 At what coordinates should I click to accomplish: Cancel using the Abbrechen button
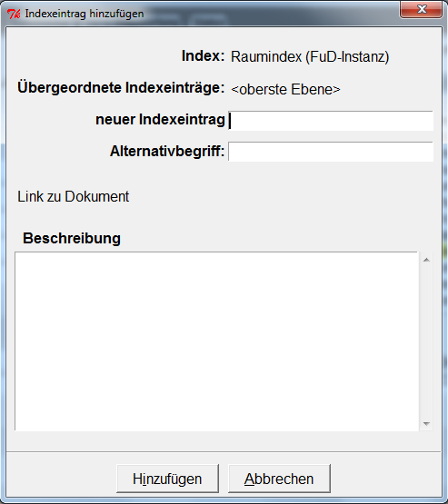point(279,479)
